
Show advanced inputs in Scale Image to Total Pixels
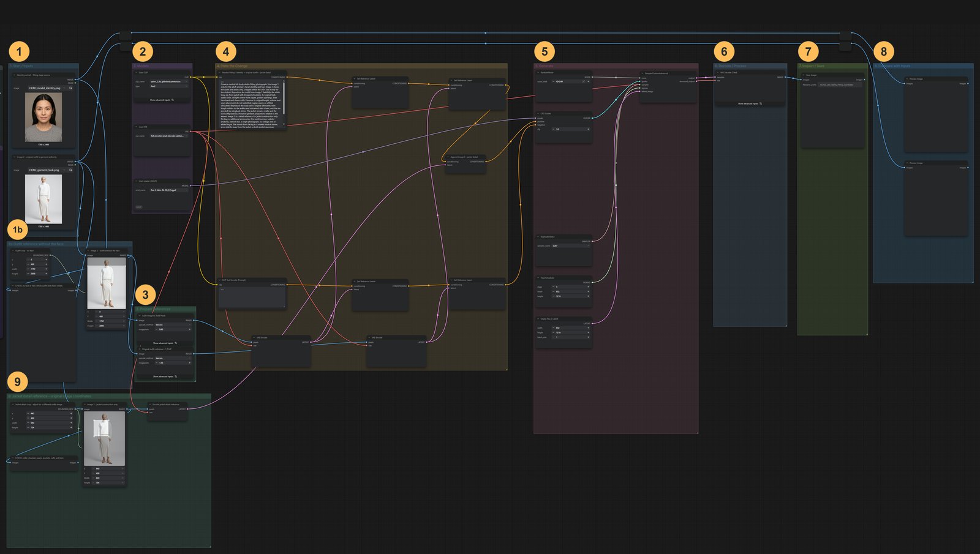pos(164,343)
